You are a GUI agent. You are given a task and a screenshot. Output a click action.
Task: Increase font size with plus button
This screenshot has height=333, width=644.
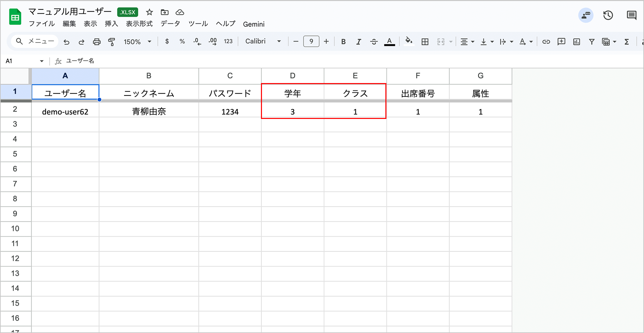(326, 42)
